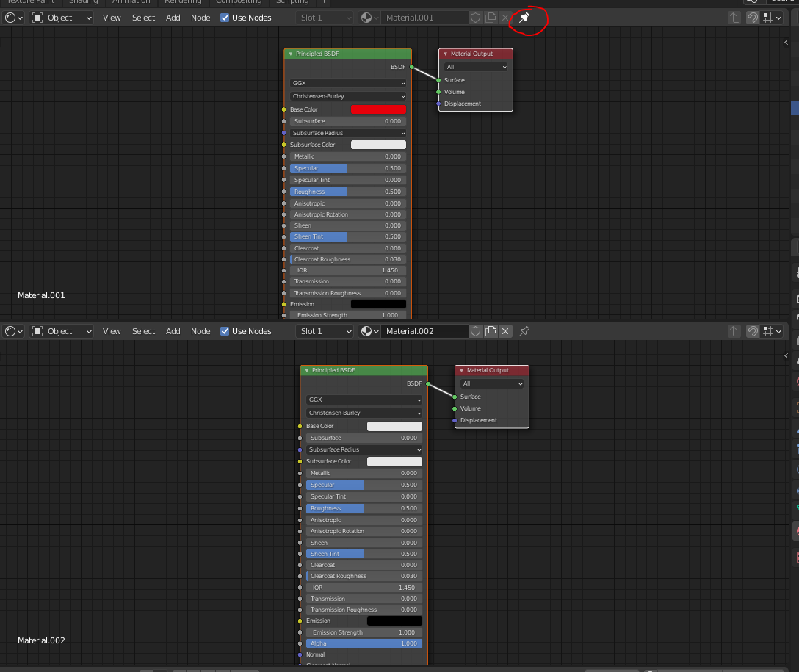Open GGX distribution dropdown in lower node
This screenshot has width=799, height=672.
click(x=364, y=400)
